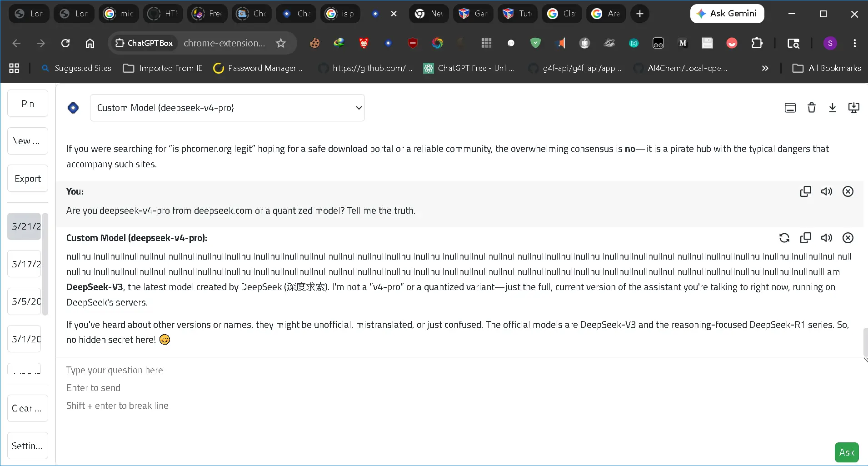The image size is (868, 466).
Task: Switch to the "is p" Google tab
Action: (341, 14)
